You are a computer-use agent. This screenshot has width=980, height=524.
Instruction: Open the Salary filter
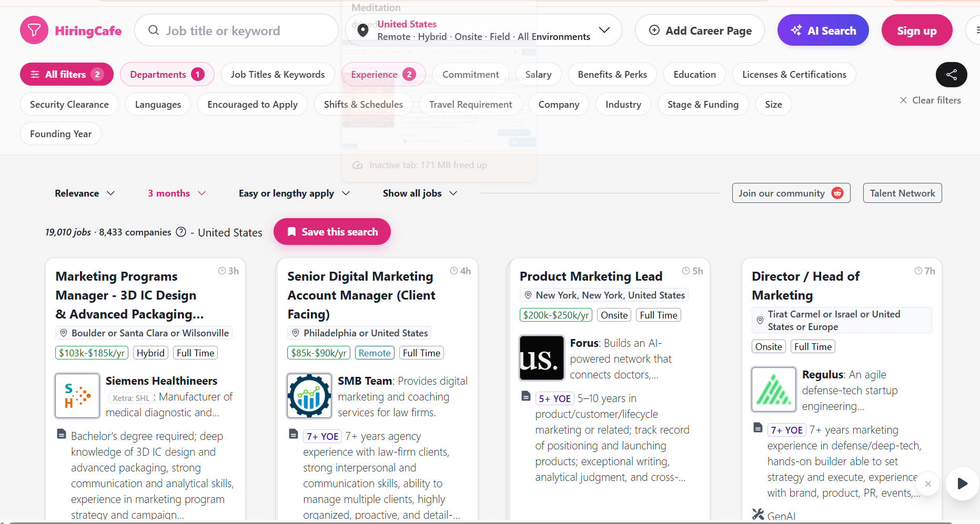[538, 75]
